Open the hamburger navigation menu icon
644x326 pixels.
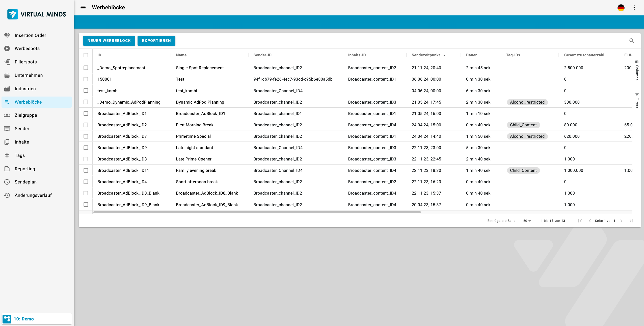click(x=83, y=8)
